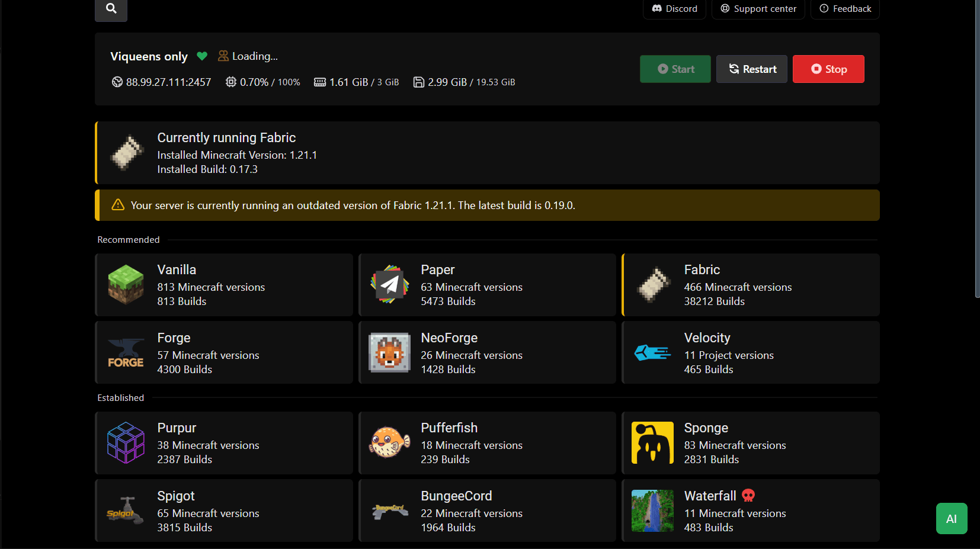Screen dimensions: 980x549
Task: Click the NeoForge fox icon
Action: pyautogui.click(x=389, y=352)
